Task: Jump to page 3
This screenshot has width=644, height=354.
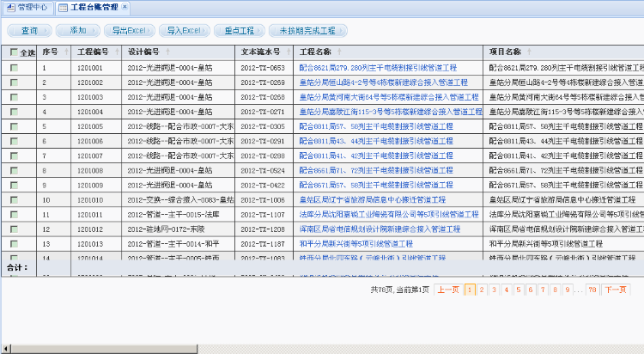Action: [494, 290]
